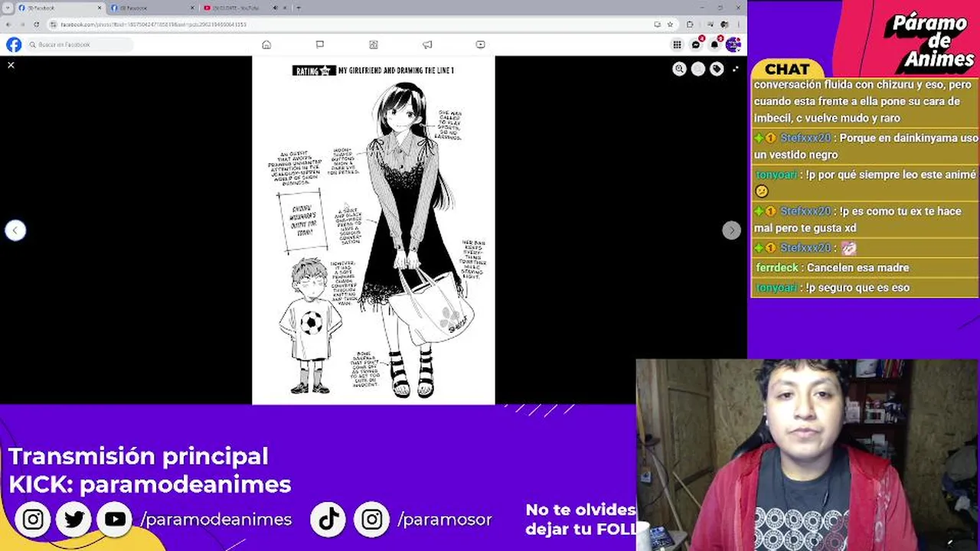Screen dimensions: 980x551
Task: Click chat message about 'vestido negro'
Action: click(865, 146)
